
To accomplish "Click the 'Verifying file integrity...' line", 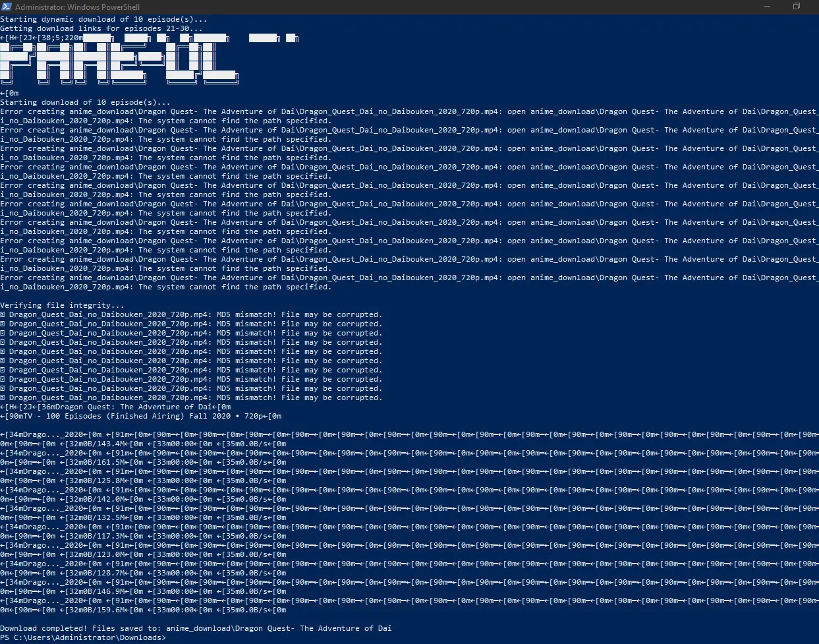I will (x=62, y=305).
